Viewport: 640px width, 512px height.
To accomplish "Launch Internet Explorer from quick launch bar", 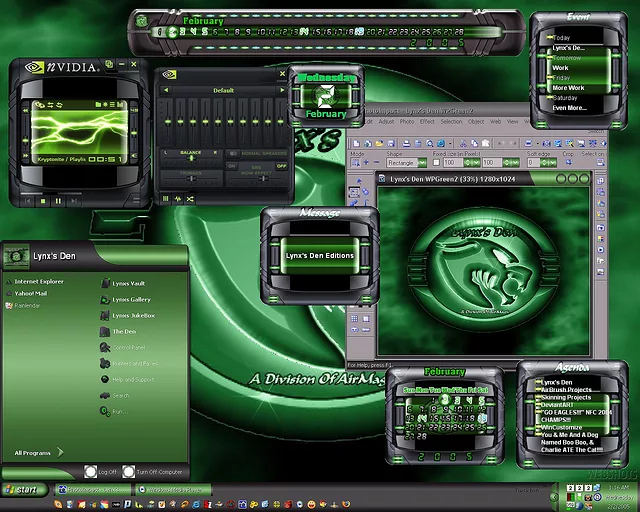I will pyautogui.click(x=196, y=504).
